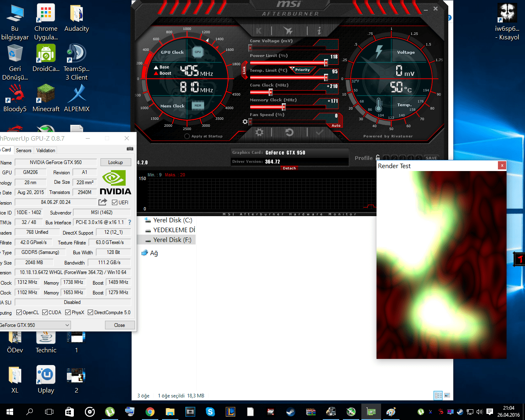The image size is (525, 420).
Task: Open the Uplay desktop shortcut
Action: pyautogui.click(x=46, y=379)
